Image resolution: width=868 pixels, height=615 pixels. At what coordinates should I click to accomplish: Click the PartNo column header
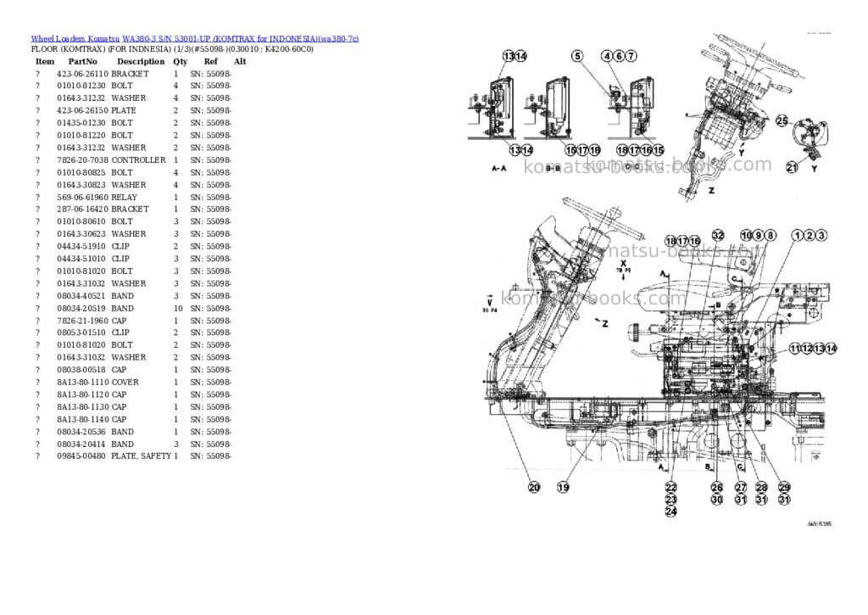[x=83, y=61]
